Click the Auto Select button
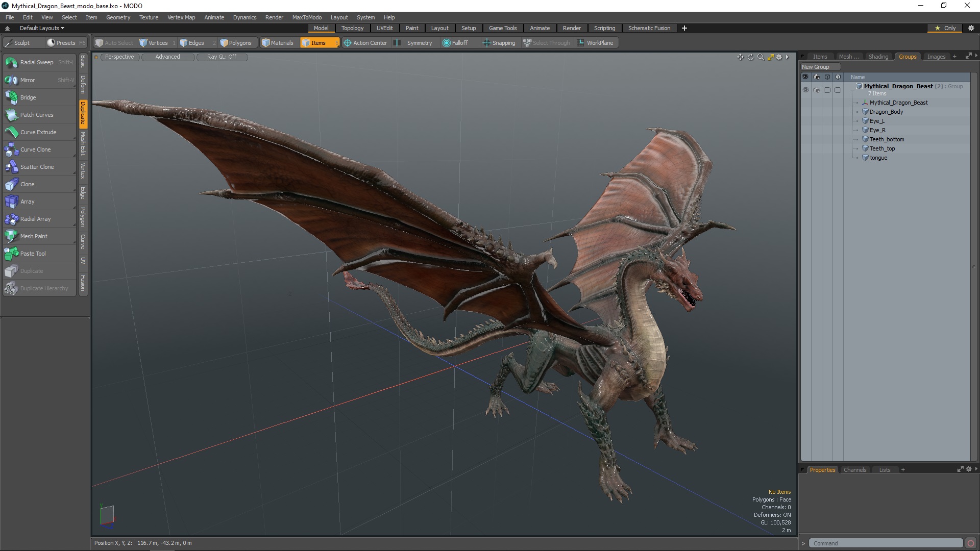Image resolution: width=980 pixels, height=551 pixels. click(114, 43)
